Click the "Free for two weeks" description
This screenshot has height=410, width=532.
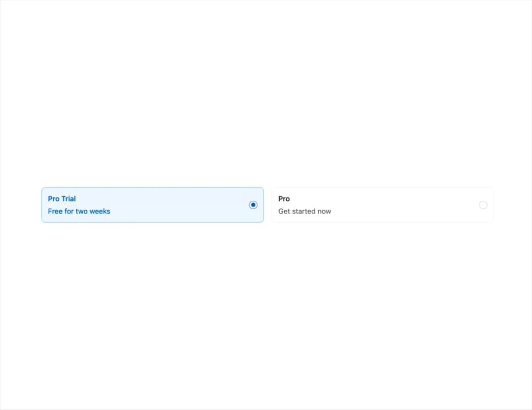point(79,211)
